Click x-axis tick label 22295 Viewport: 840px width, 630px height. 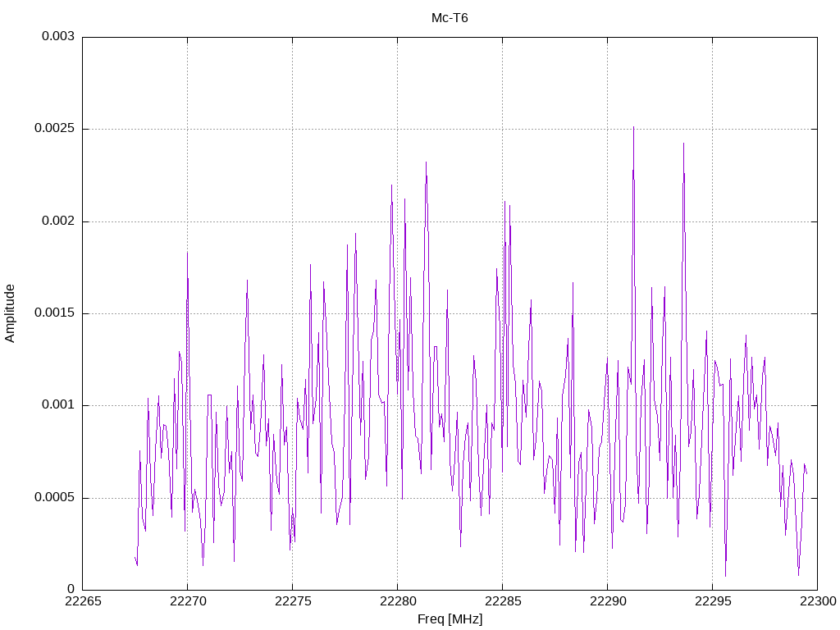pyautogui.click(x=713, y=601)
